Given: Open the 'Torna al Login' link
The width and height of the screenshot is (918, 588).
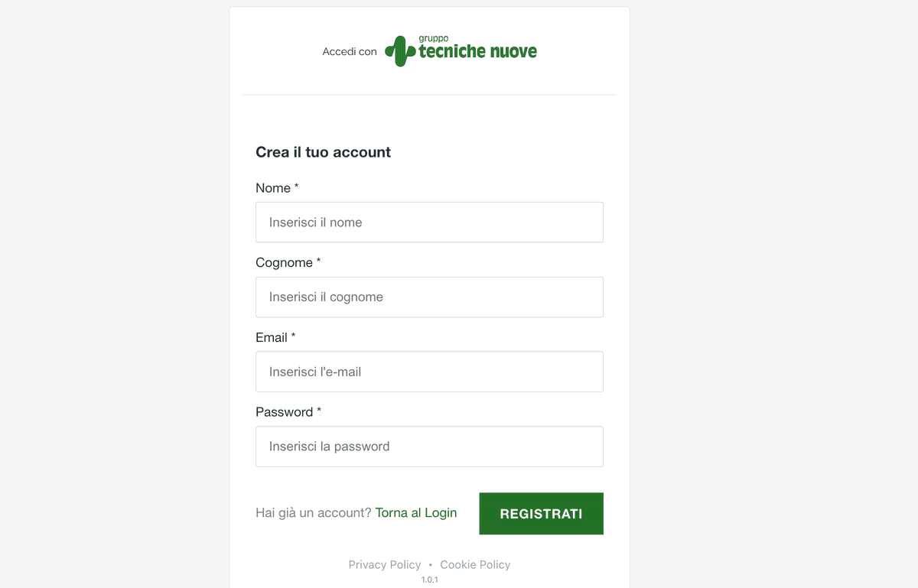Looking at the screenshot, I should 416,512.
